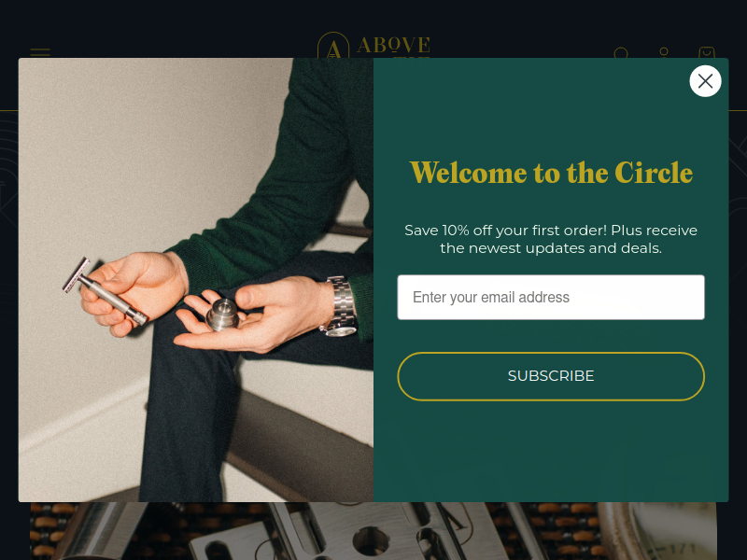Open the hamburger navigation menu

40,52
